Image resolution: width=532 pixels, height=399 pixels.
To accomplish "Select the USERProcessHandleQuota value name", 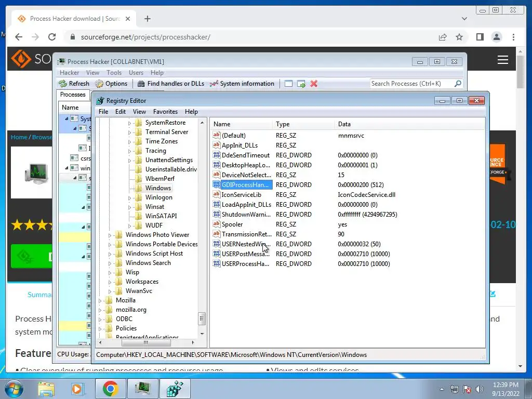I will click(245, 263).
